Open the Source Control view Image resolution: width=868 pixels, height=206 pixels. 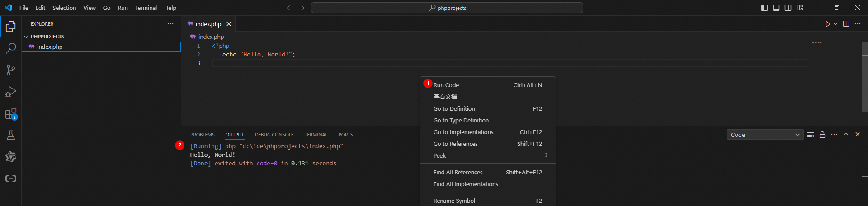pos(11,70)
